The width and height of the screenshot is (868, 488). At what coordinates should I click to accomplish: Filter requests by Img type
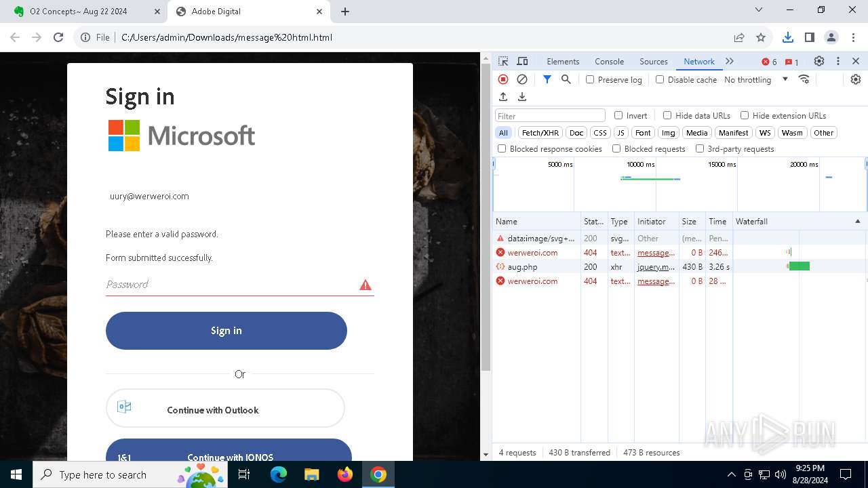[669, 133]
